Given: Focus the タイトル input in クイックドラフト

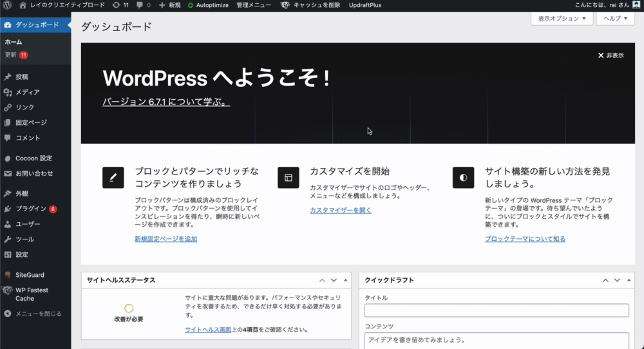Looking at the screenshot, I should (x=497, y=310).
